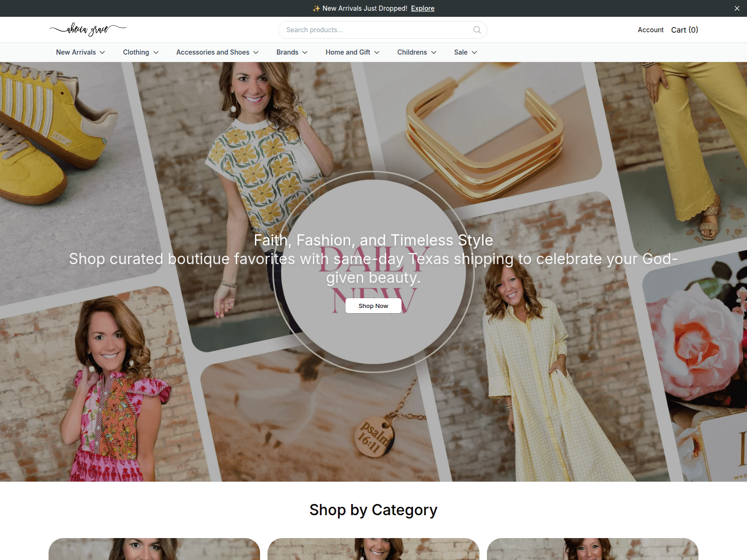Focus the Search products field
Screen dimensions: 747x560
(x=383, y=30)
